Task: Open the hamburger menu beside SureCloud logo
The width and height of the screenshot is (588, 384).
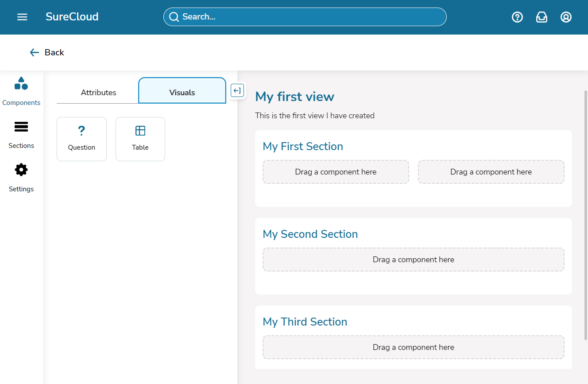Action: [22, 17]
